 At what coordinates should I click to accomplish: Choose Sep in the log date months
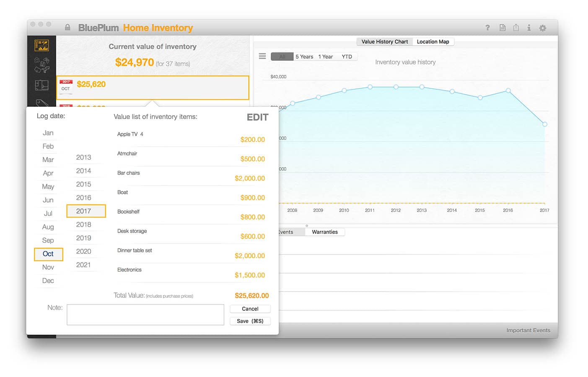coord(48,240)
